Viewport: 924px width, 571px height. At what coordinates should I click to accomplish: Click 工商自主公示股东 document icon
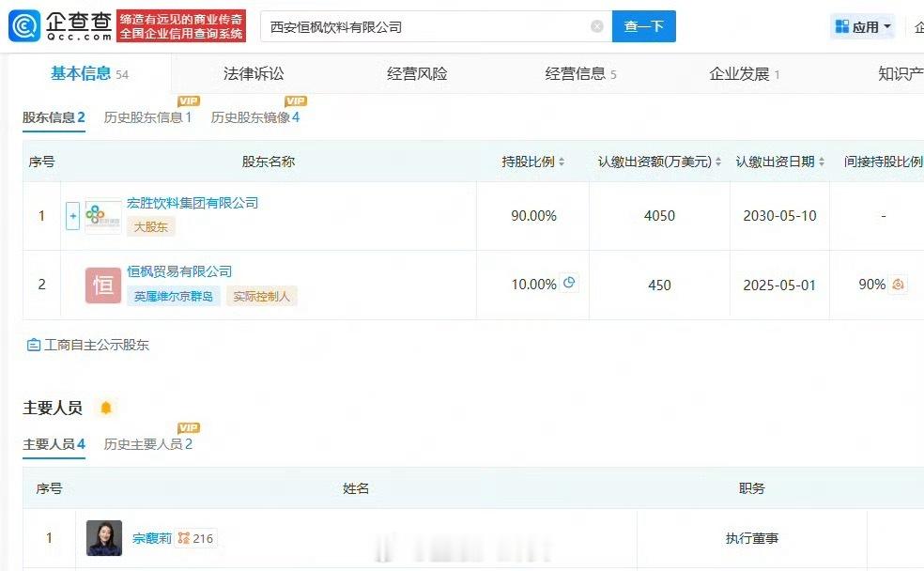click(34, 345)
